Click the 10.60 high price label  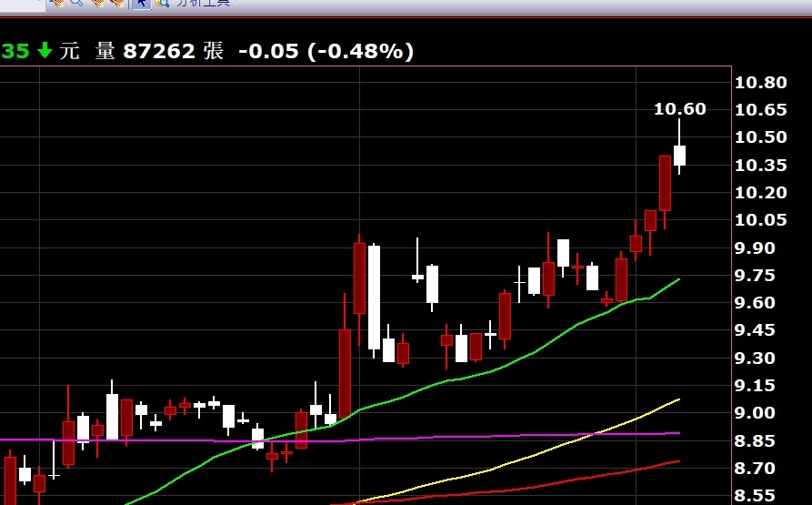pos(679,109)
